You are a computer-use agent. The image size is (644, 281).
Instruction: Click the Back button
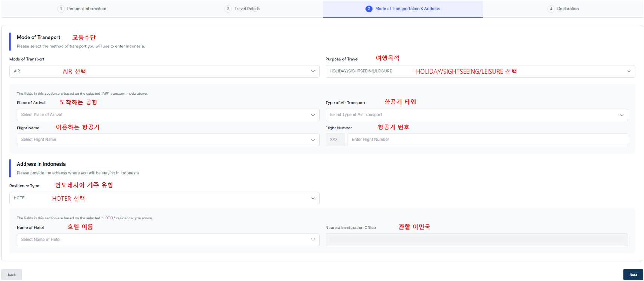(12, 275)
